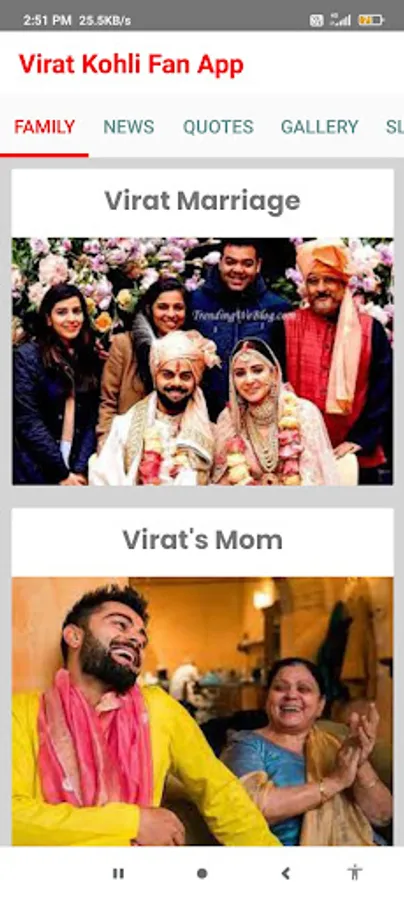Open the wedding group photo
This screenshot has width=404, height=900.
point(203,361)
